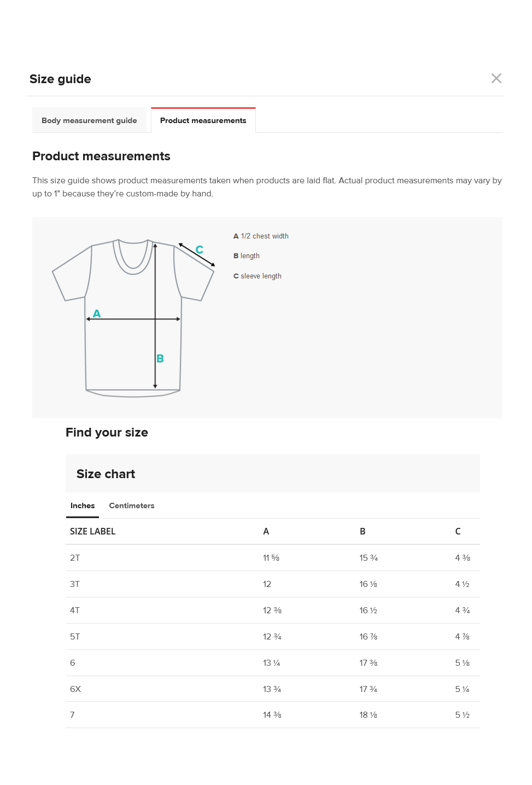Click the 1/2 chest width legend entry
This screenshot has width=532, height=785.
click(x=261, y=236)
